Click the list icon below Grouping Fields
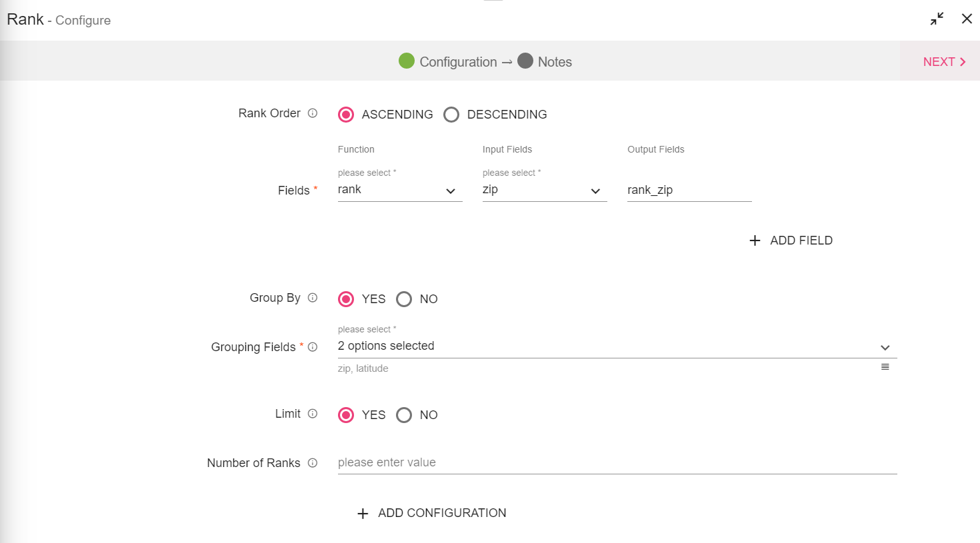The image size is (980, 543). pos(885,367)
